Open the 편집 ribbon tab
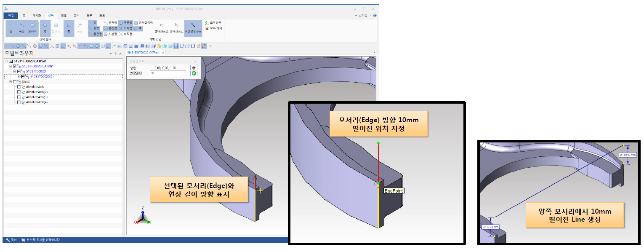 click(64, 15)
